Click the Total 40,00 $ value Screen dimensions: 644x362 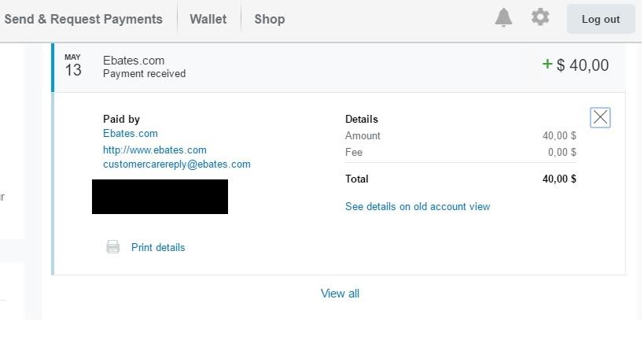[x=559, y=179]
